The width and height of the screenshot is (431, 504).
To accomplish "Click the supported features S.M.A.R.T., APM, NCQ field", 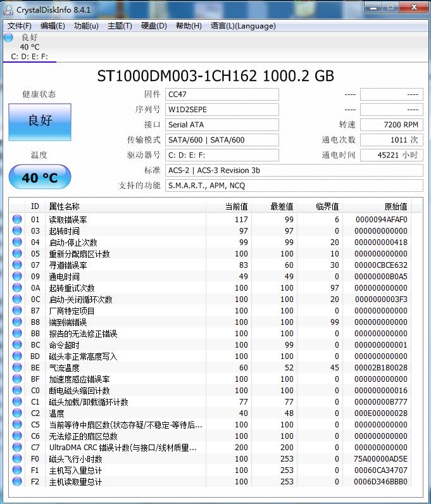I will (x=294, y=186).
